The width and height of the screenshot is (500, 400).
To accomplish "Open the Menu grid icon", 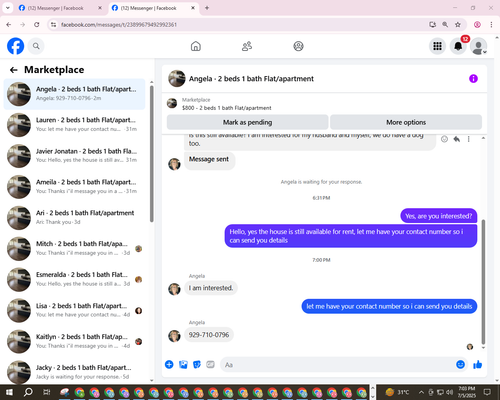I will (x=437, y=46).
